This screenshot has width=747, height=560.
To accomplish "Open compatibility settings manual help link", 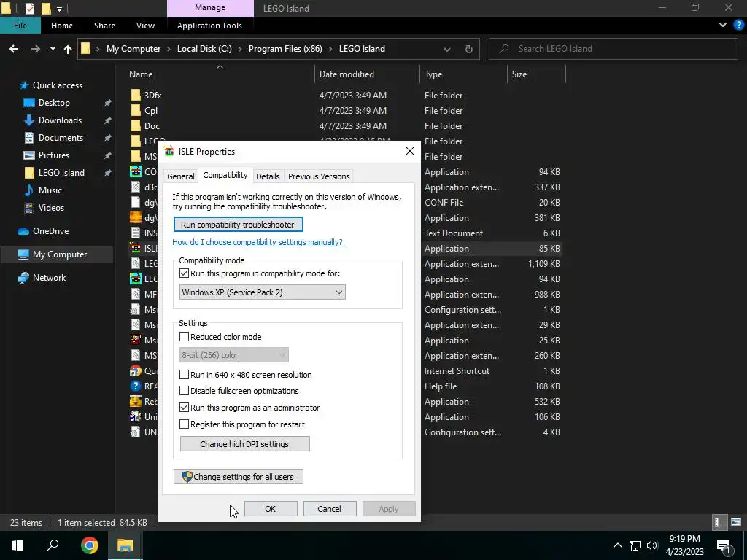I will click(x=258, y=242).
